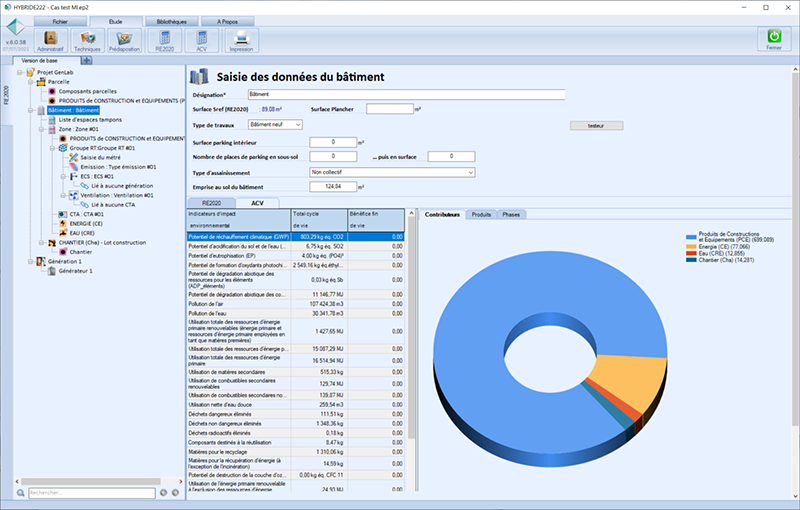Switch to the Produits chart tab
Screen dimensions: 800x510
coord(481,215)
